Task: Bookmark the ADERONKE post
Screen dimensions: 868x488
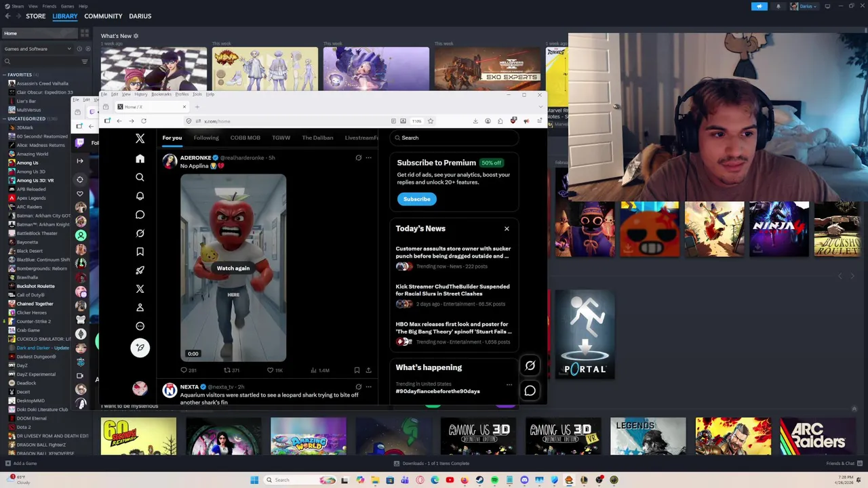Action: 357,370
